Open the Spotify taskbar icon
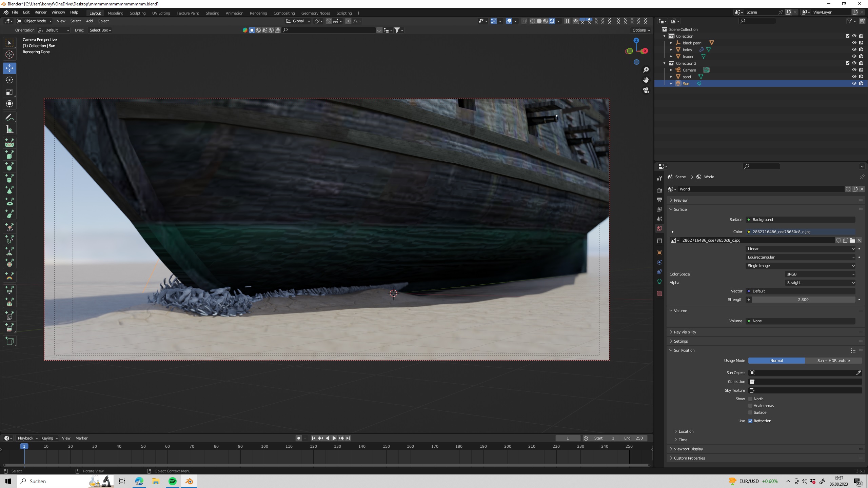The height and width of the screenshot is (488, 868). click(173, 481)
